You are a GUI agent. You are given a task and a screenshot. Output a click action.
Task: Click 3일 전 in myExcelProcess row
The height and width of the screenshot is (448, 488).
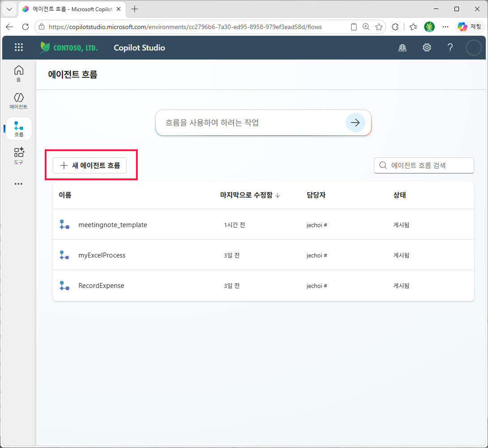(232, 255)
